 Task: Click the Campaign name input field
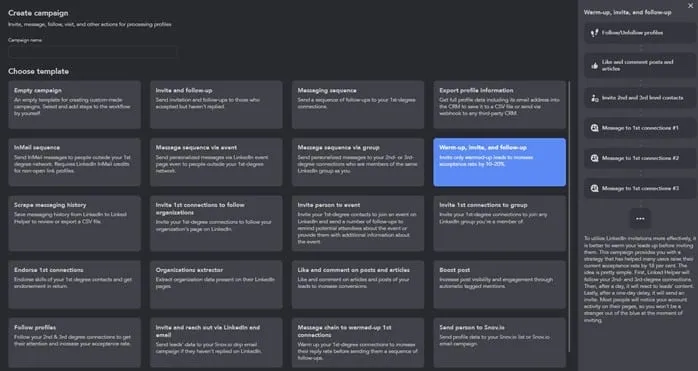(x=93, y=52)
